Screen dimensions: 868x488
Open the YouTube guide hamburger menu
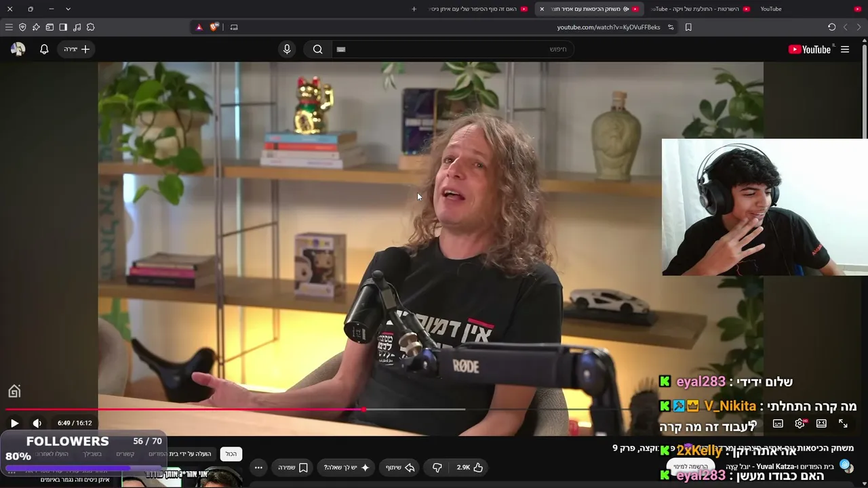tap(845, 49)
